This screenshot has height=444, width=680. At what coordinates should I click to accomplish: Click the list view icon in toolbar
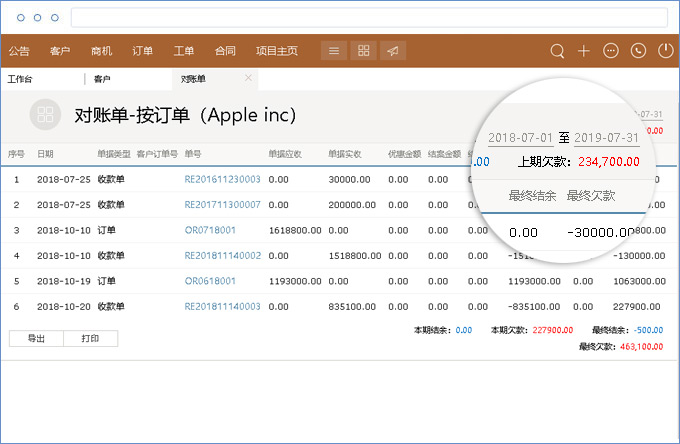[334, 51]
